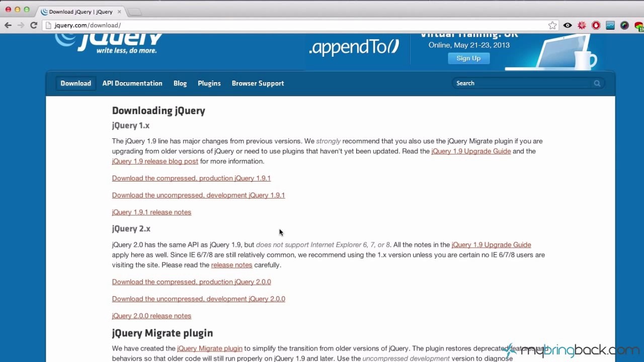
Task: Click the jQuery 2.x subheading
Action: pyautogui.click(x=131, y=229)
